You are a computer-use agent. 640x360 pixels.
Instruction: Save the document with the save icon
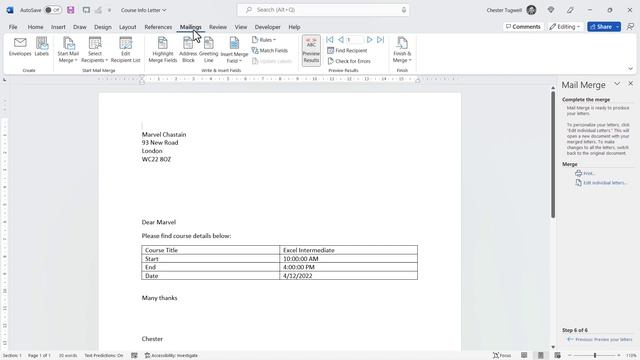[71, 10]
